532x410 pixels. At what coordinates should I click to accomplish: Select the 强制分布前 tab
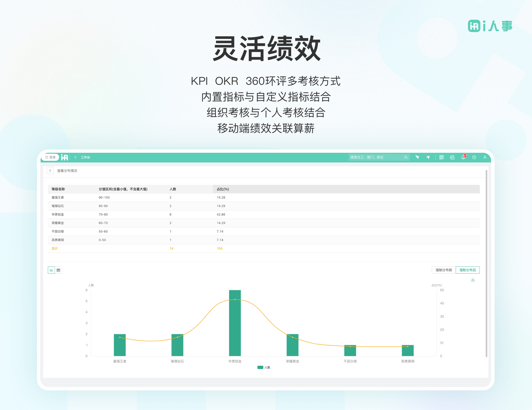[x=444, y=270]
